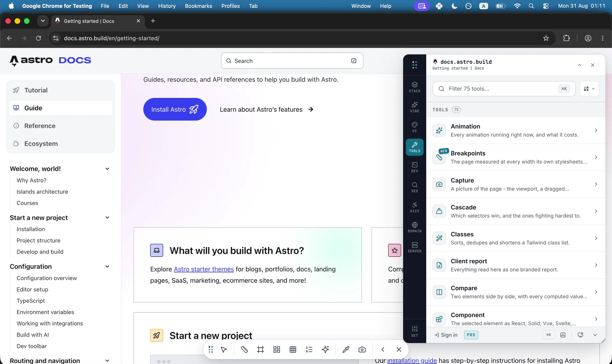The height and width of the screenshot is (364, 612).
Task: Switch to the Tutorial docs tab
Action: (60, 90)
